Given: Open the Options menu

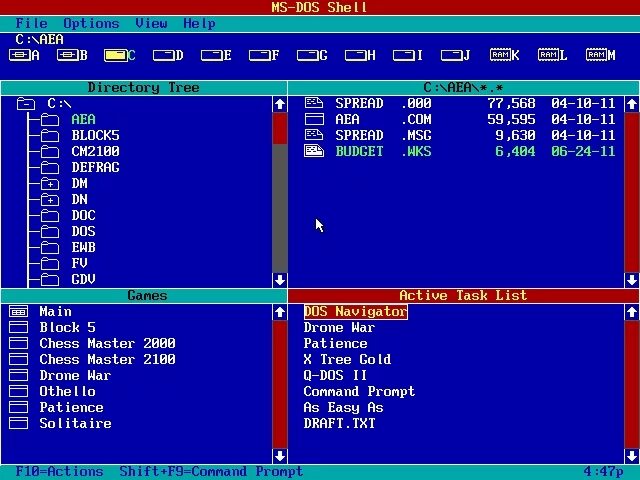Looking at the screenshot, I should pos(91,23).
